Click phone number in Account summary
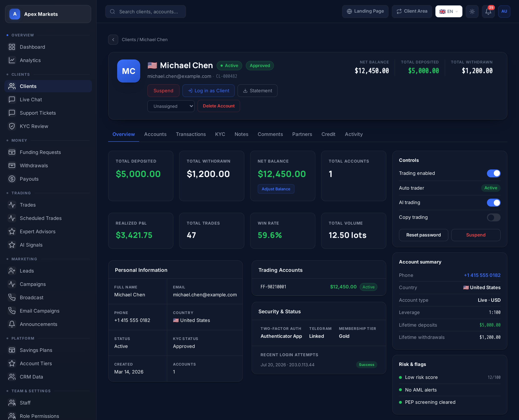Screen dimensions: 519x420 (x=482, y=275)
